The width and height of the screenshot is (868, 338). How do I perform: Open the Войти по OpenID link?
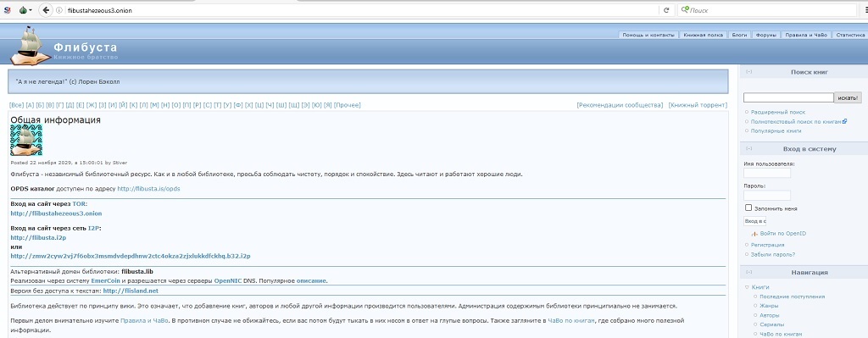[x=782, y=234]
